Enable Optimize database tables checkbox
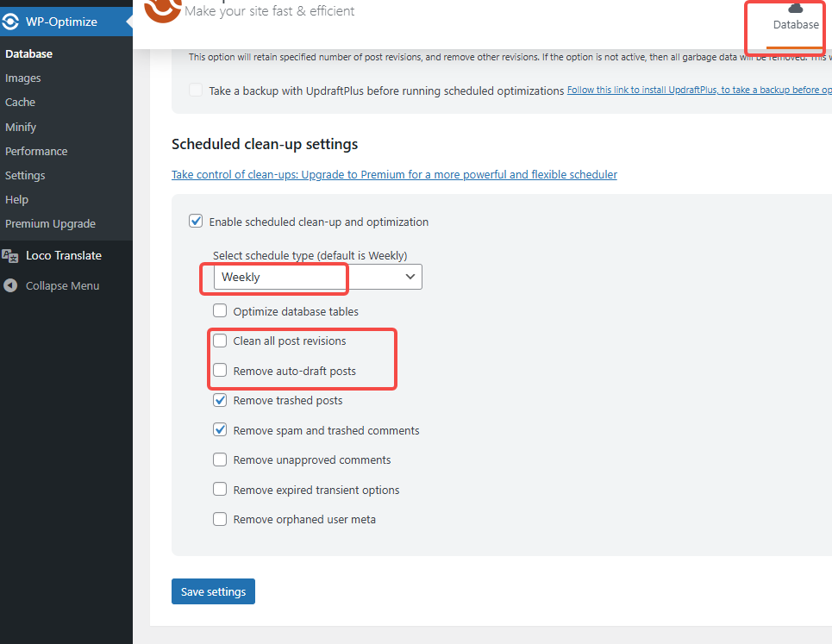 click(x=220, y=311)
